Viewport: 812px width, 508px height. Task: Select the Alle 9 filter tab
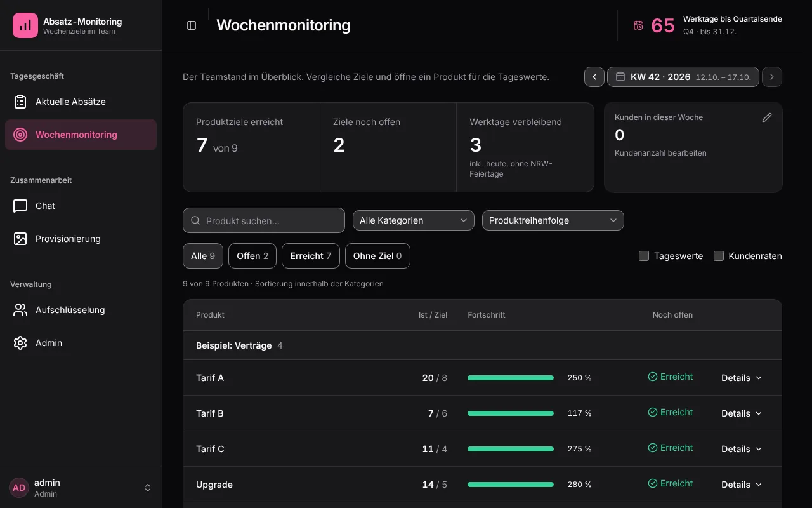203,256
